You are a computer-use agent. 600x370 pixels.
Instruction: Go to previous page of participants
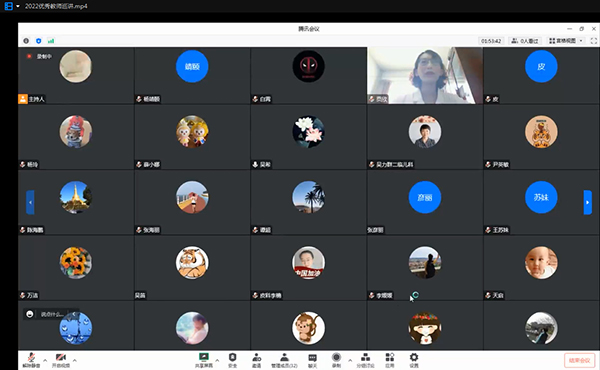coord(30,202)
